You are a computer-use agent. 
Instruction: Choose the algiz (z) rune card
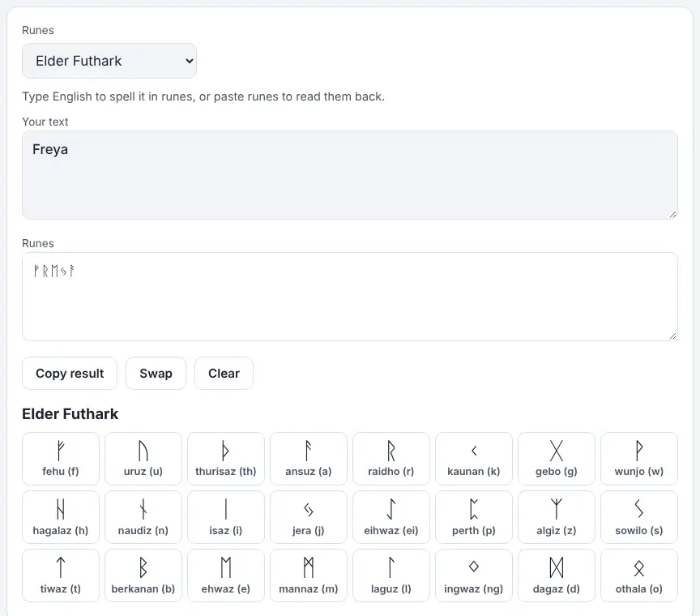(557, 517)
